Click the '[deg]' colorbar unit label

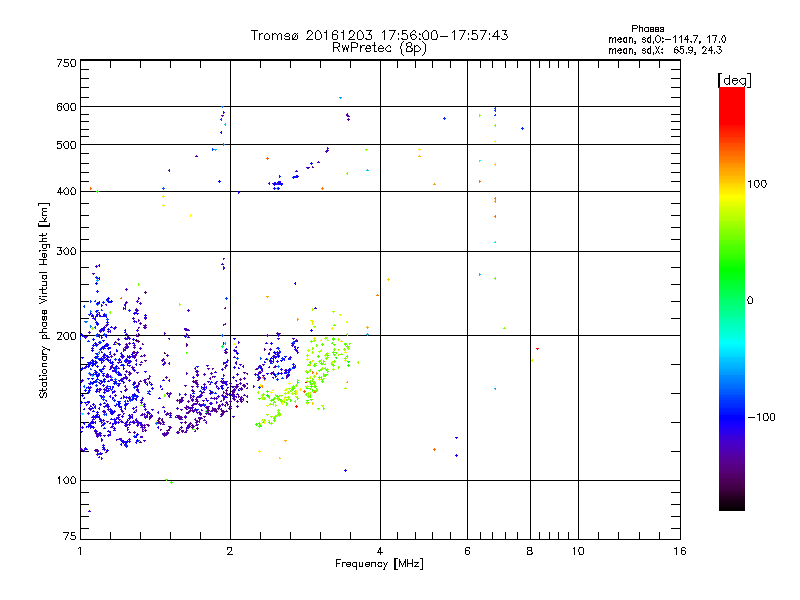(734, 80)
